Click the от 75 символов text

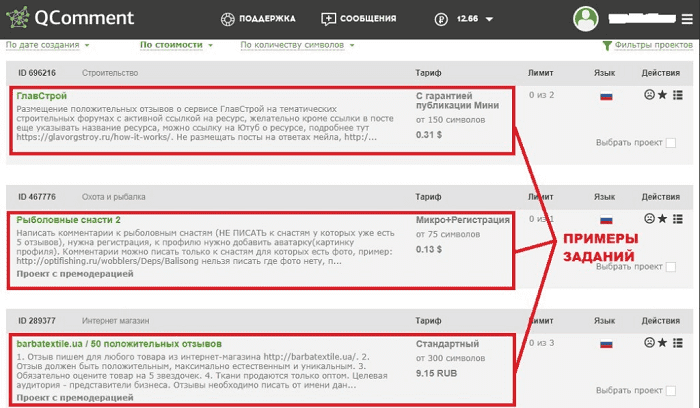tap(448, 234)
